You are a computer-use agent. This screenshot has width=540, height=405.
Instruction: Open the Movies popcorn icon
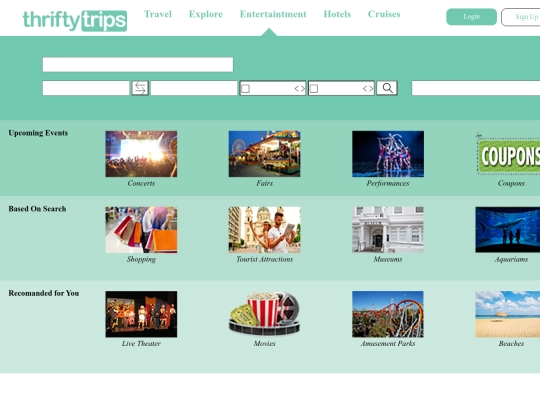(x=264, y=313)
